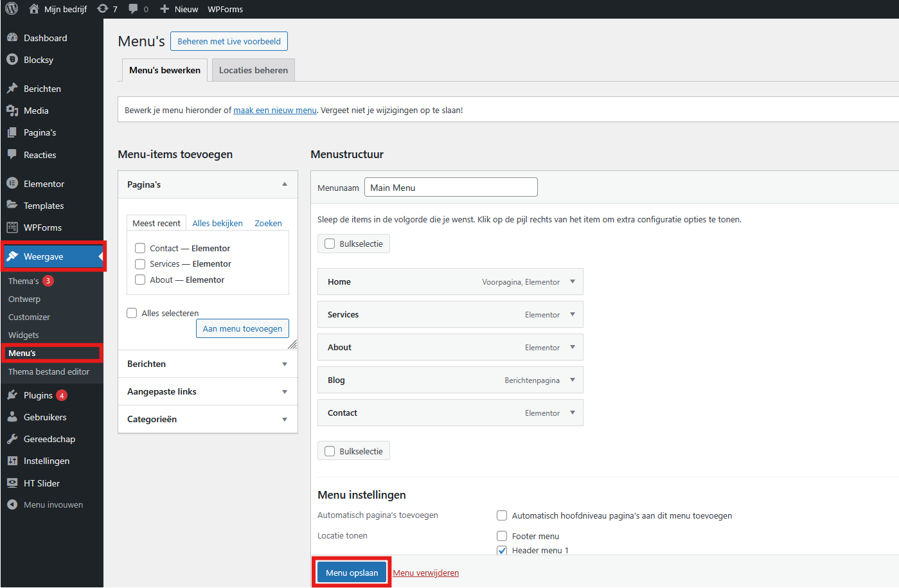Expand the Aangepaste links panel
Screen dimensions: 899x588
pyautogui.click(x=285, y=392)
